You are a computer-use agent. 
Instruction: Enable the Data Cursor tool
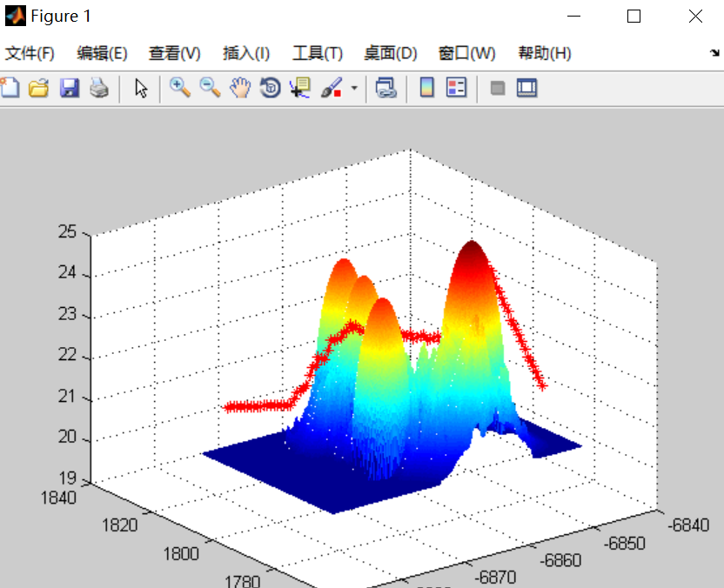300,88
